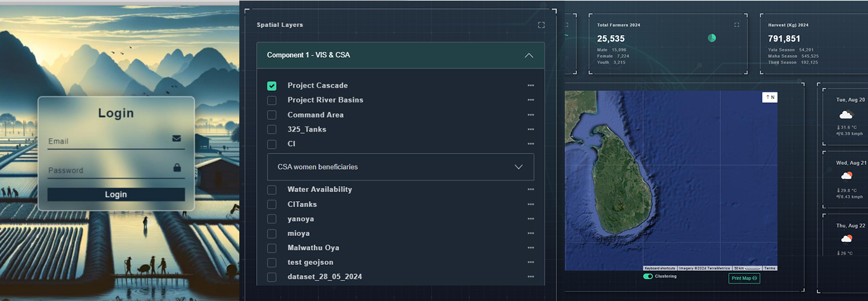Expand the Total Farmers 2024 card
The image size is (868, 301).
tap(737, 25)
